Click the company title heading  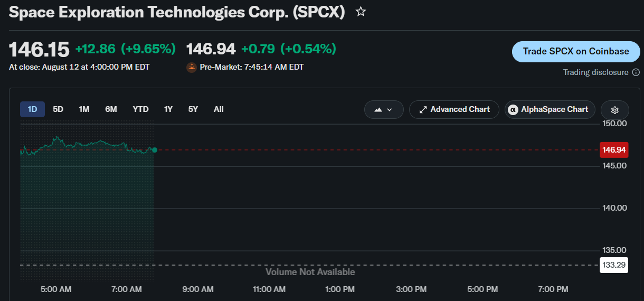(x=177, y=13)
